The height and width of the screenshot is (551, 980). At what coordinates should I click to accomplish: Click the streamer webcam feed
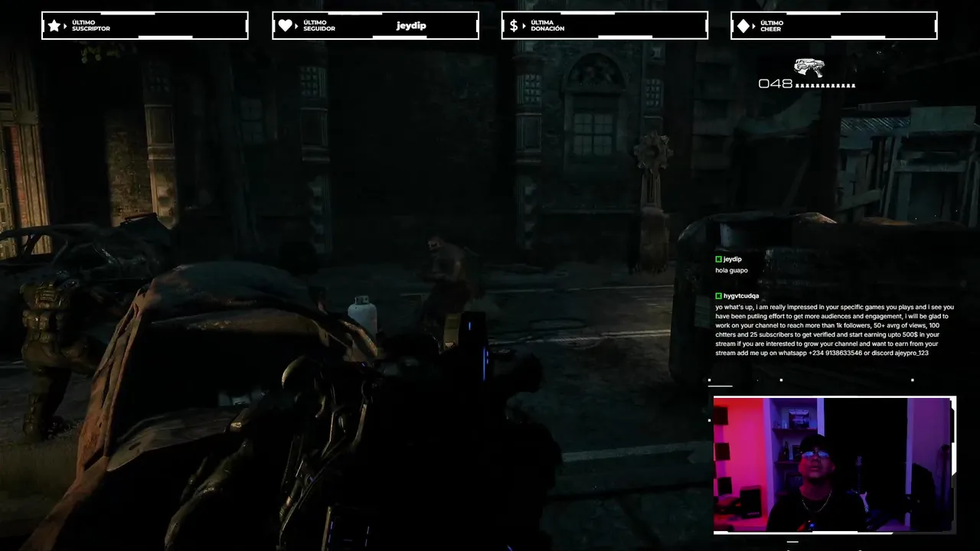[x=835, y=465]
